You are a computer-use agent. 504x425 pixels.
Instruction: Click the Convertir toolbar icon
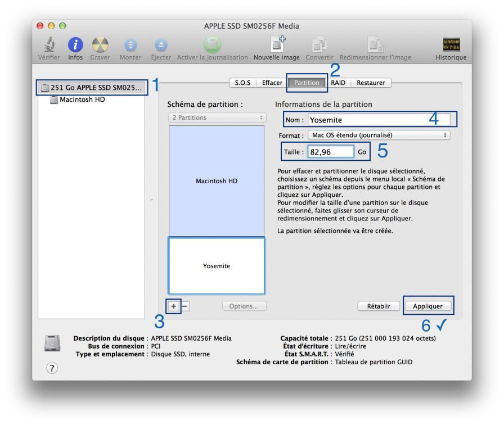point(319,44)
